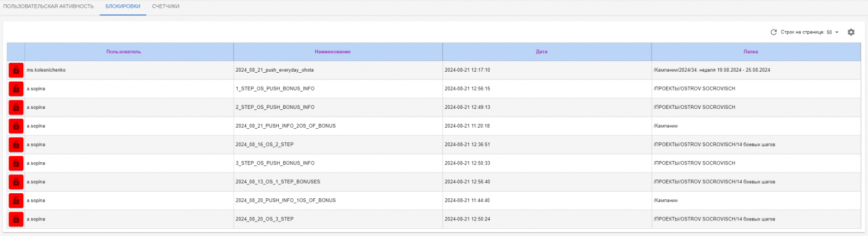
Task: Remove lock on 2024_08_21_PUSH_INFO_2OS_OF_BONUS
Action: (x=16, y=126)
